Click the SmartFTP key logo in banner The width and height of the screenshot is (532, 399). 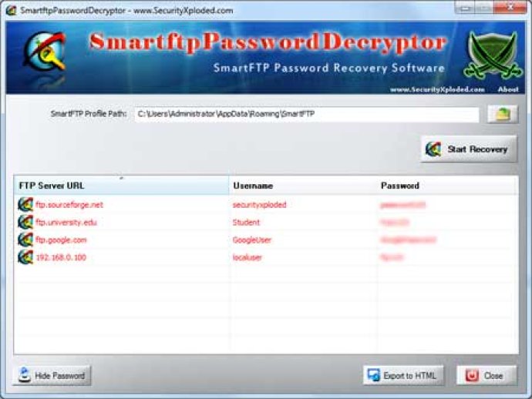tap(45, 52)
